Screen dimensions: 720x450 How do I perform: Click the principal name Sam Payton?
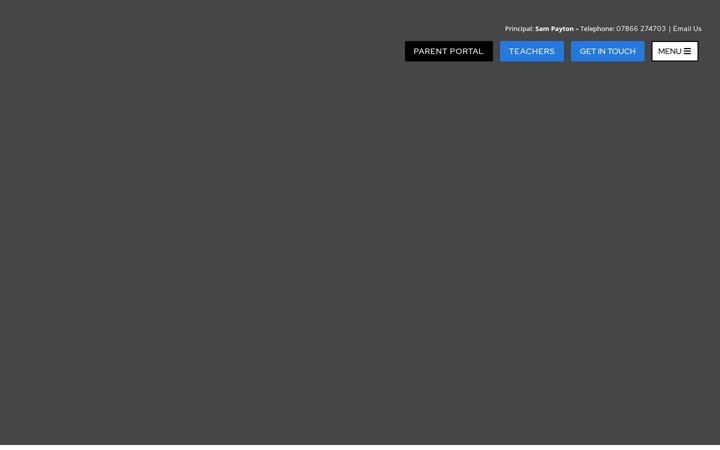pos(554,28)
